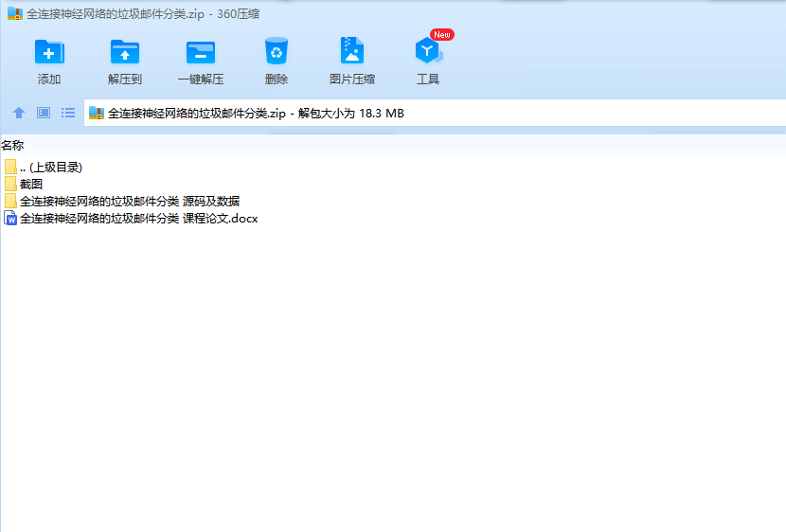Click the 360压缩 title bar app icon
Image resolution: width=786 pixels, height=532 pixels.
tap(15, 13)
